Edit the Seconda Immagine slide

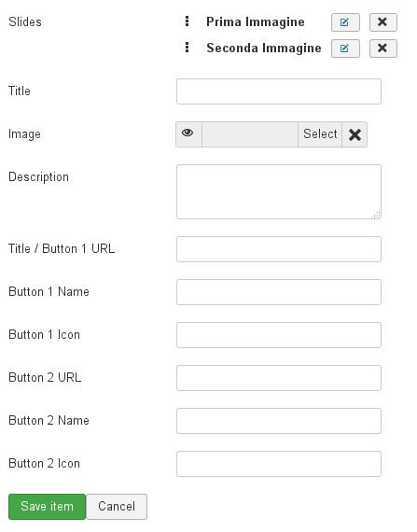(345, 49)
